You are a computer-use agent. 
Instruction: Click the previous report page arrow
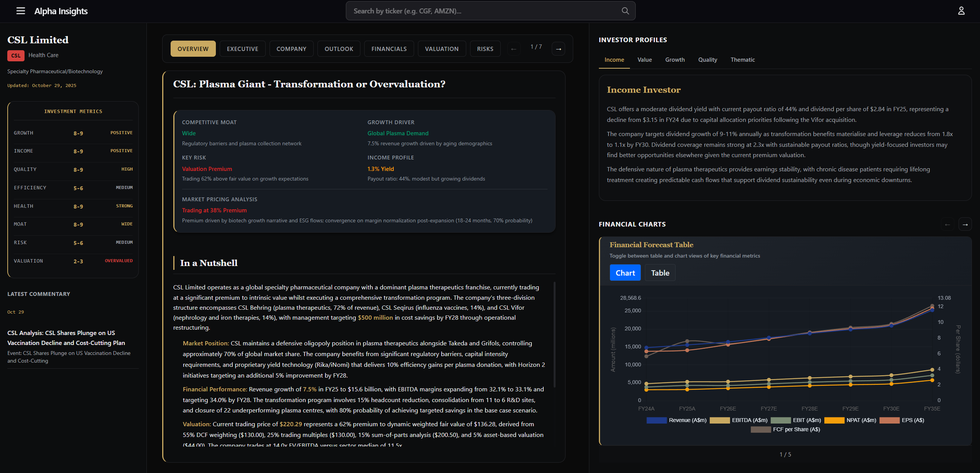[x=514, y=49]
